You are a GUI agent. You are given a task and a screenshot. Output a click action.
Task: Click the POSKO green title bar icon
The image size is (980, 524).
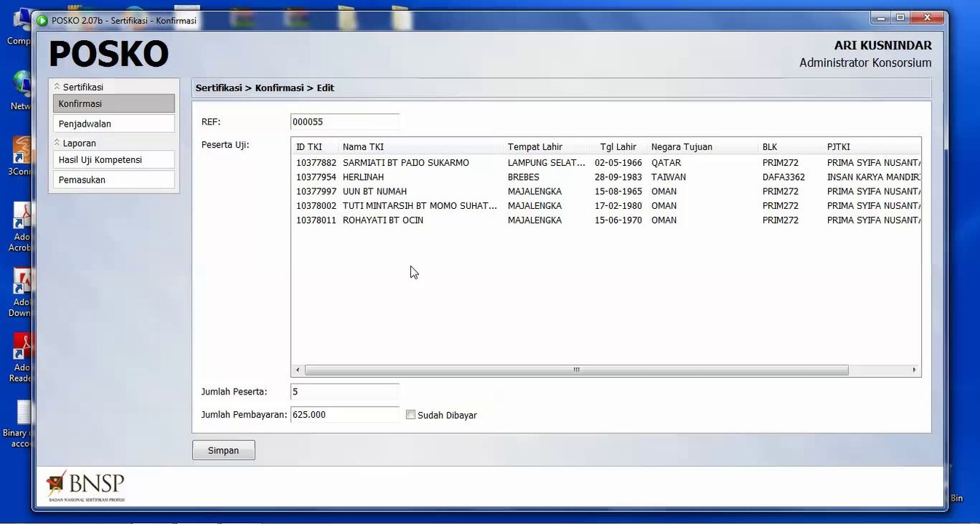tap(42, 21)
